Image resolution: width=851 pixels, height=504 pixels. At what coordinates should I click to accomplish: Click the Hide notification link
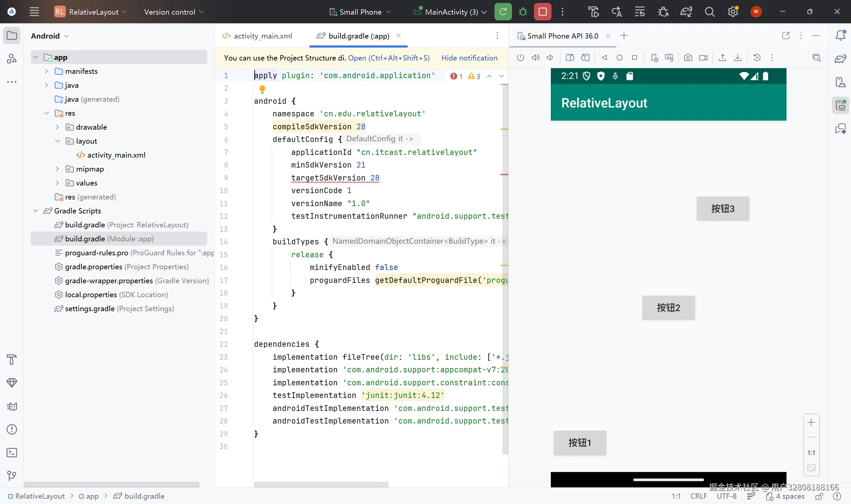469,58
